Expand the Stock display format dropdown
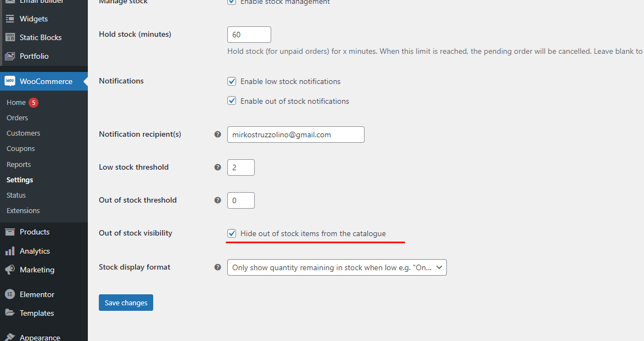Image resolution: width=644 pixels, height=341 pixels. (x=337, y=267)
